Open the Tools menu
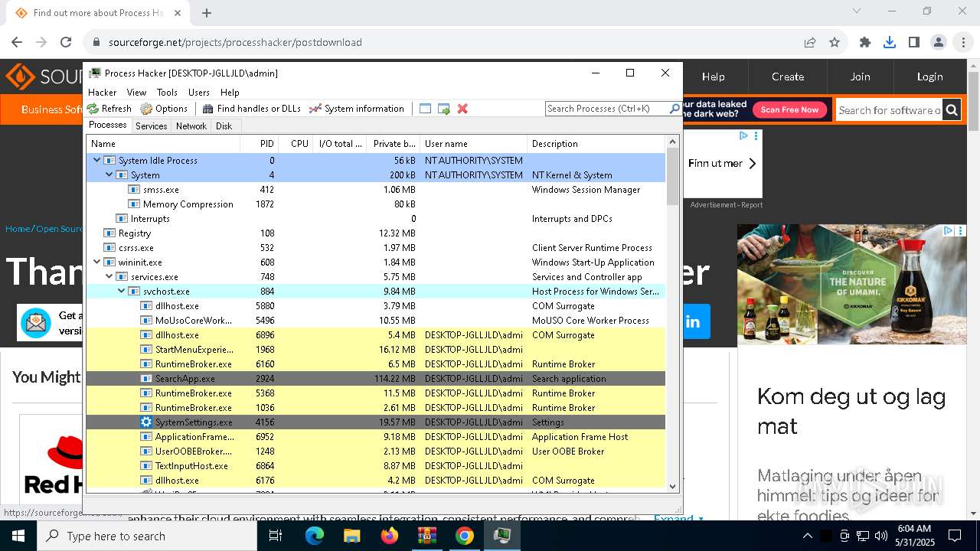The height and width of the screenshot is (551, 980). 167,92
